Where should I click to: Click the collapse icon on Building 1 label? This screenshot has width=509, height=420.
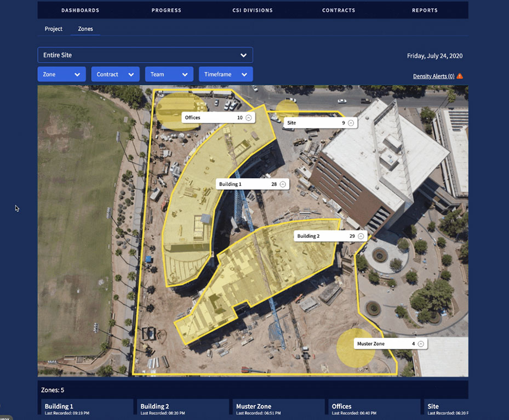tap(283, 184)
